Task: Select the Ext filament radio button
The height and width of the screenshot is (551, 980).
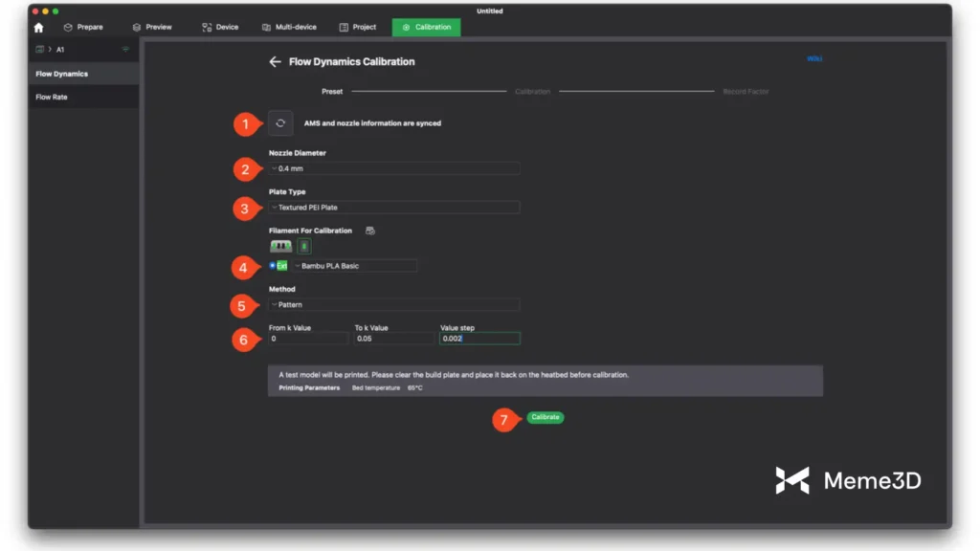Action: pos(273,265)
